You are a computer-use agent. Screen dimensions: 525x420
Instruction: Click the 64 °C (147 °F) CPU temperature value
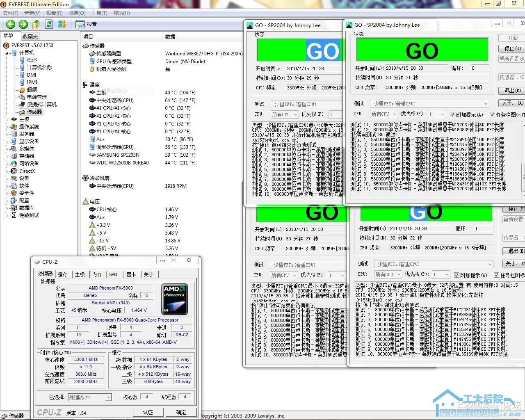[x=180, y=100]
